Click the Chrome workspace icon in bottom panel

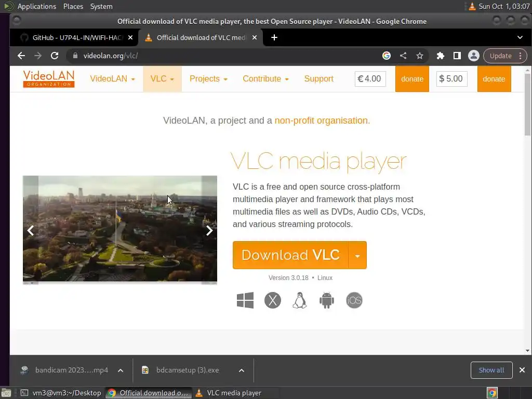492,393
